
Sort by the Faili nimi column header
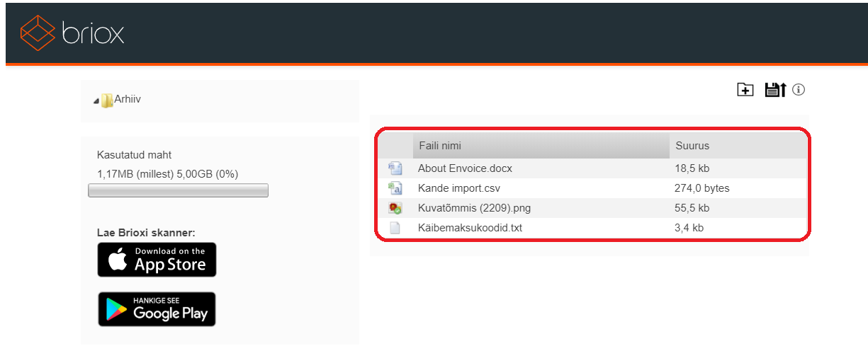point(541,146)
